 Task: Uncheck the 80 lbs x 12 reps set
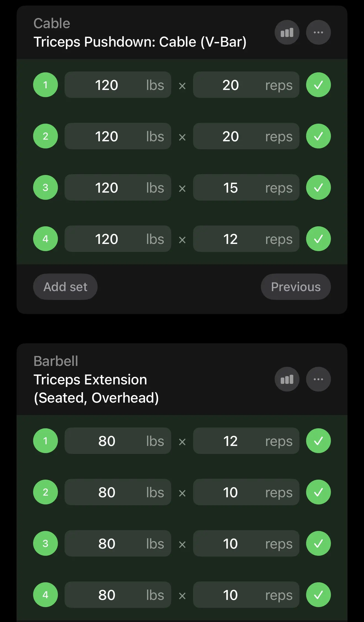click(318, 441)
